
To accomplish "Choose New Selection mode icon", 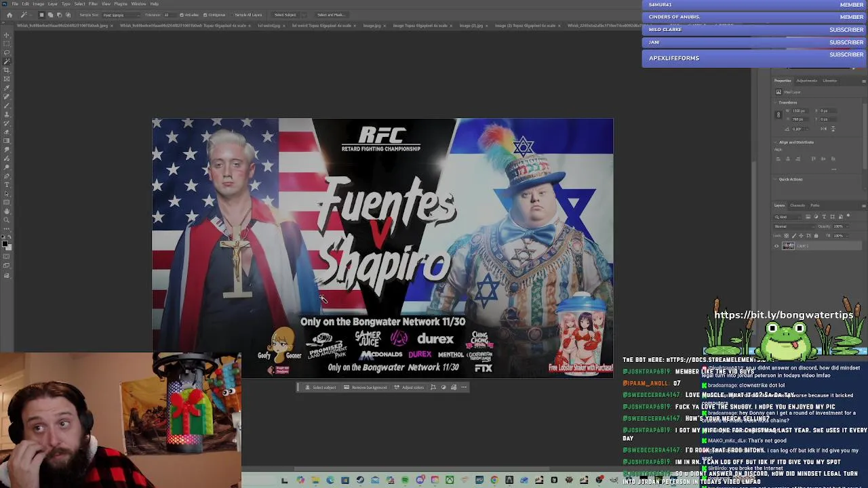I will pyautogui.click(x=41, y=14).
